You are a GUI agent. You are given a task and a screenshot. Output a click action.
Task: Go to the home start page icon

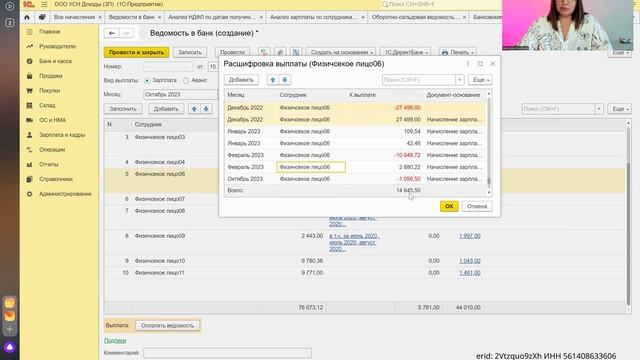coord(27,17)
